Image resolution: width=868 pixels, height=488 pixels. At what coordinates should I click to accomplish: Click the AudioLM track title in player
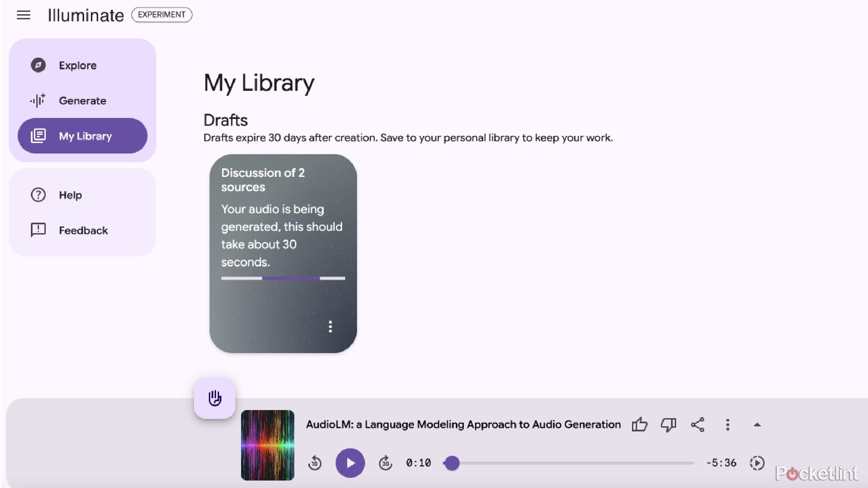click(463, 424)
